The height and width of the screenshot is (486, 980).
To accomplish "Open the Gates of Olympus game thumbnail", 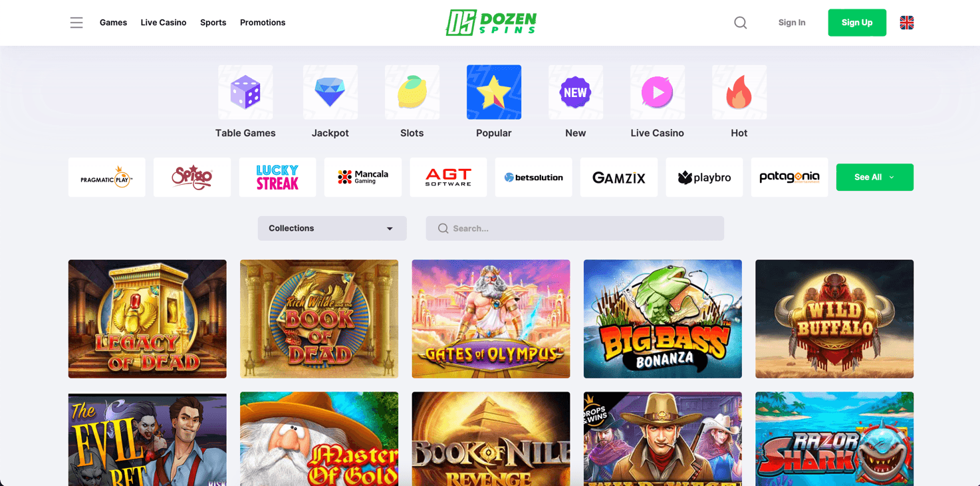I will click(491, 318).
